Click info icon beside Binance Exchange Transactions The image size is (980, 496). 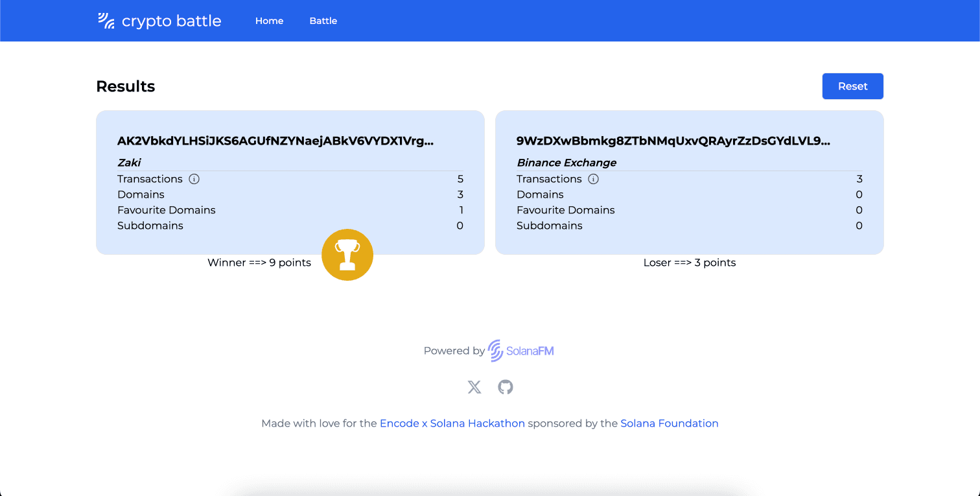click(593, 179)
